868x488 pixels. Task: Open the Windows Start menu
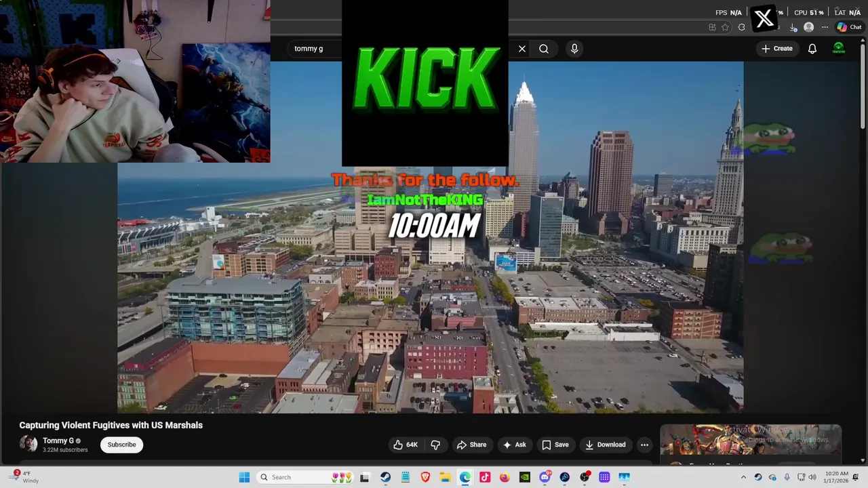pos(244,477)
